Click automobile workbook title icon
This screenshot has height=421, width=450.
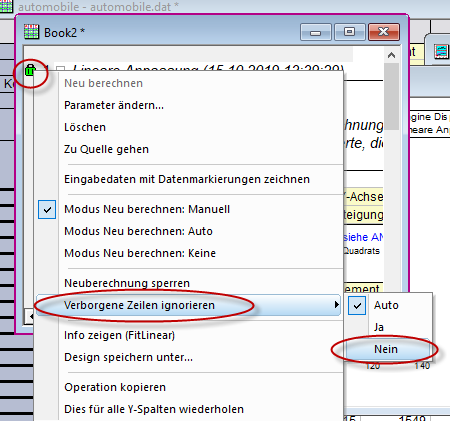tap(6, 6)
